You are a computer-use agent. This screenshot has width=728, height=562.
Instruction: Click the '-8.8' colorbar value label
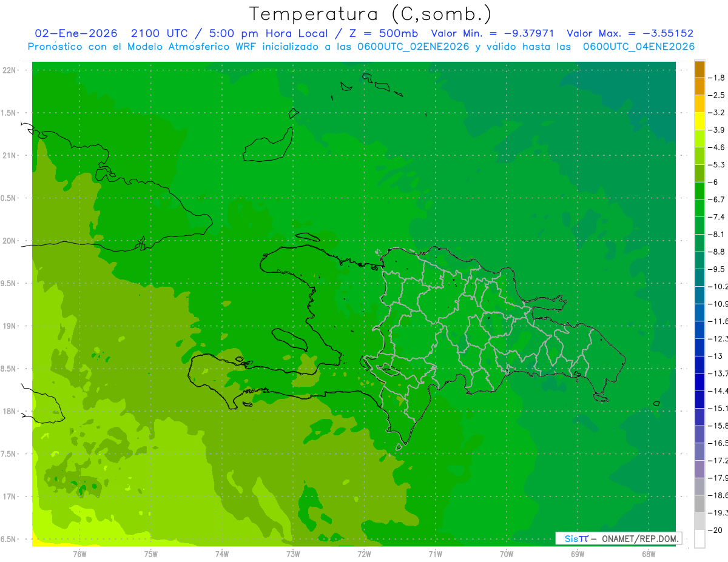coord(717,252)
